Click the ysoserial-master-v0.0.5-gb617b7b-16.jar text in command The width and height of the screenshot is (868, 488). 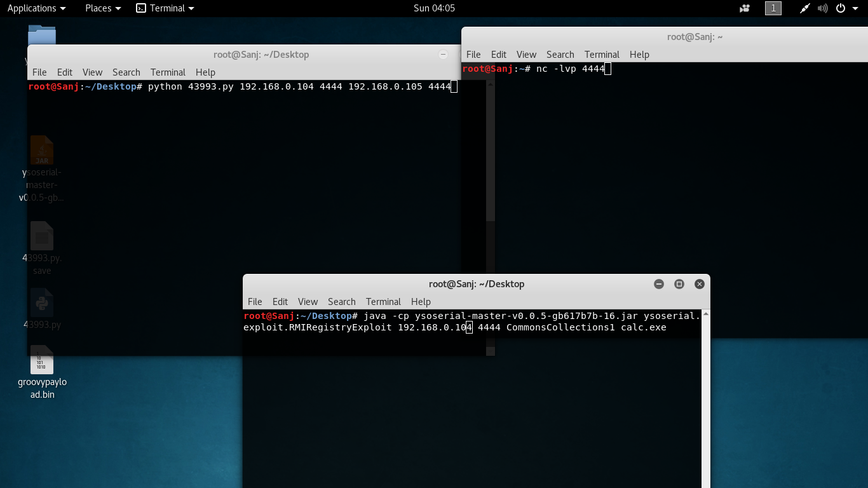(x=526, y=316)
